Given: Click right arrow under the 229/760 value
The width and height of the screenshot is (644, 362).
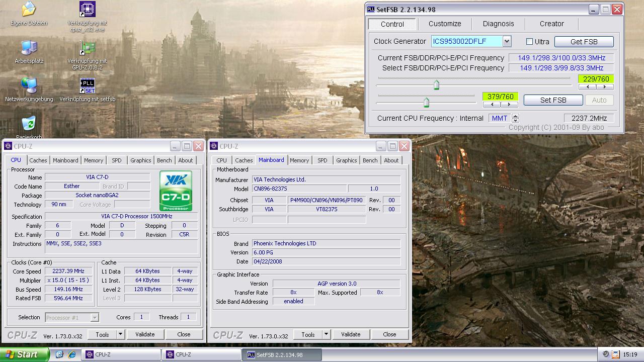Looking at the screenshot, I should (x=605, y=87).
